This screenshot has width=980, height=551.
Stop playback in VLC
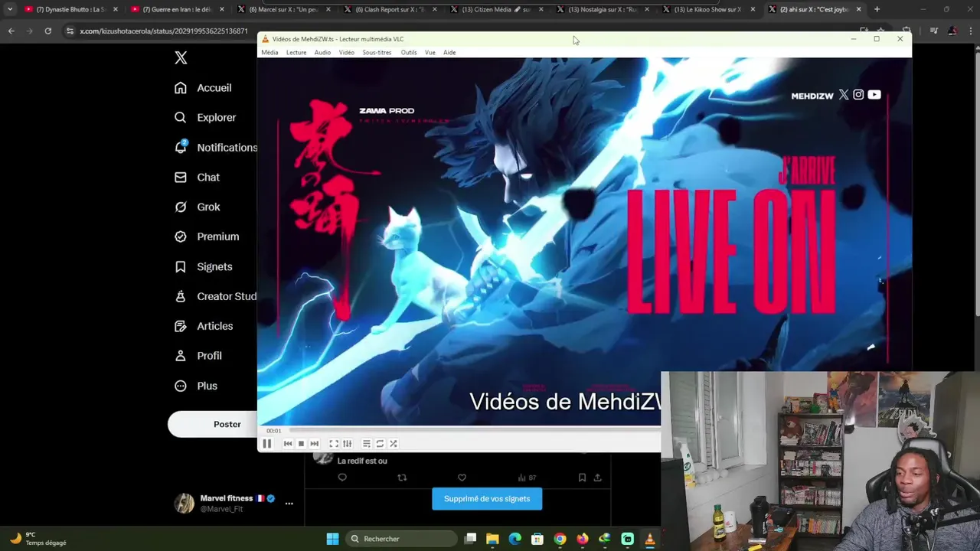[301, 444]
